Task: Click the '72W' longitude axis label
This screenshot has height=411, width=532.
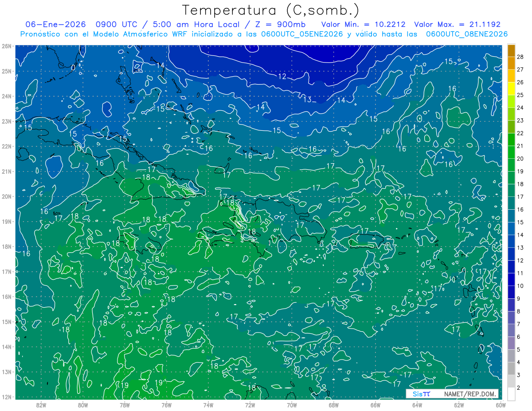Action: click(x=250, y=405)
